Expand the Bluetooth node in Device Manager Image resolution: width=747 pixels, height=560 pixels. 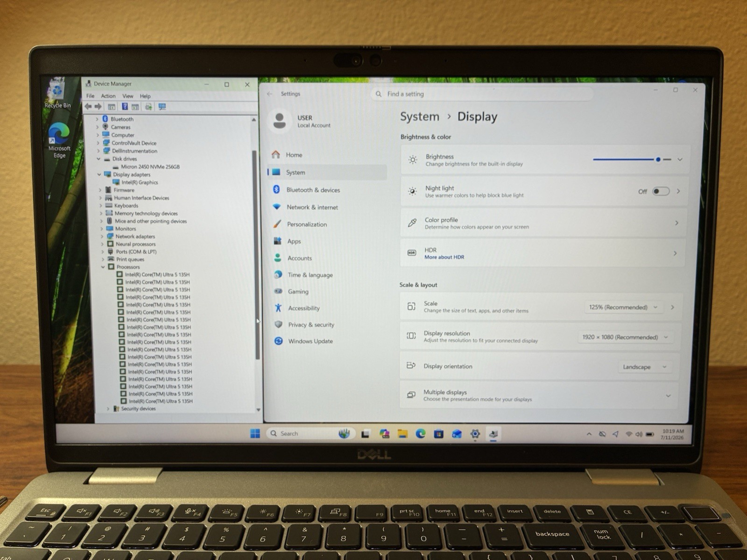[x=97, y=119]
